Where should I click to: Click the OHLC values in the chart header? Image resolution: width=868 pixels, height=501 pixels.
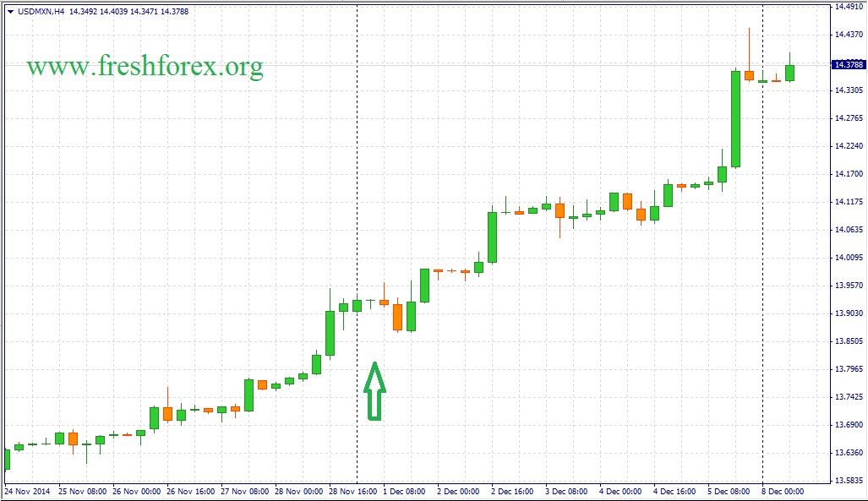point(116,11)
